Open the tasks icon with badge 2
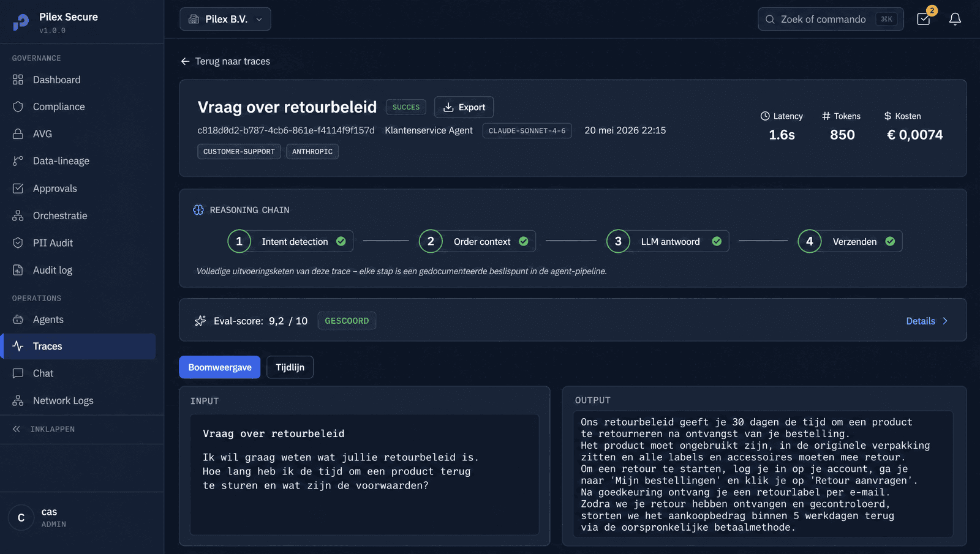Viewport: 980px width, 554px height. [924, 19]
